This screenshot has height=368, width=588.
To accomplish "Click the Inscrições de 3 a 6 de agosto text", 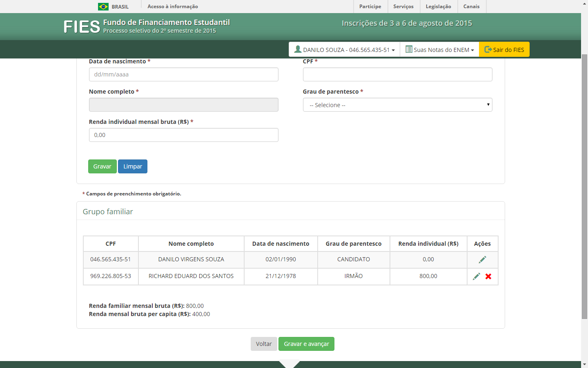I will (x=407, y=23).
